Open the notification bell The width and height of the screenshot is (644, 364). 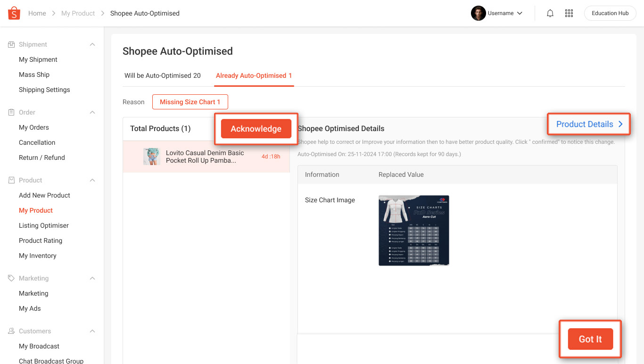tap(550, 13)
